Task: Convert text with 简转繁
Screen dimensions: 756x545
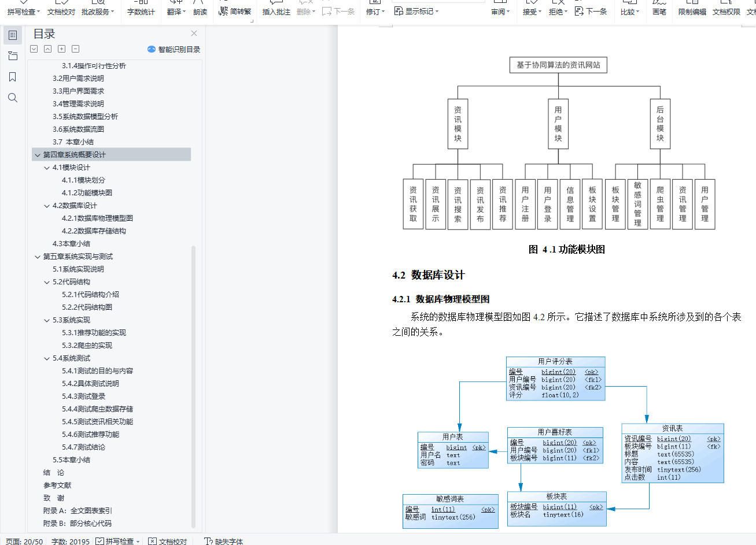Action: click(x=235, y=12)
